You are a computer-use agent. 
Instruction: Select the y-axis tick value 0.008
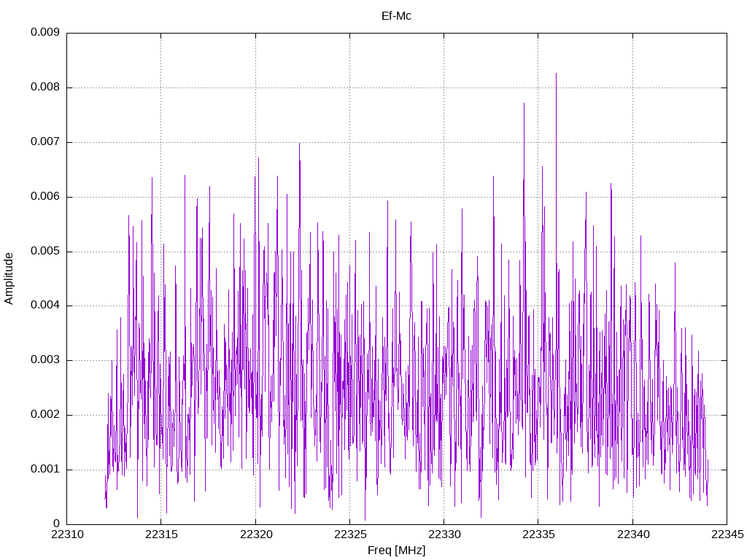45,87
